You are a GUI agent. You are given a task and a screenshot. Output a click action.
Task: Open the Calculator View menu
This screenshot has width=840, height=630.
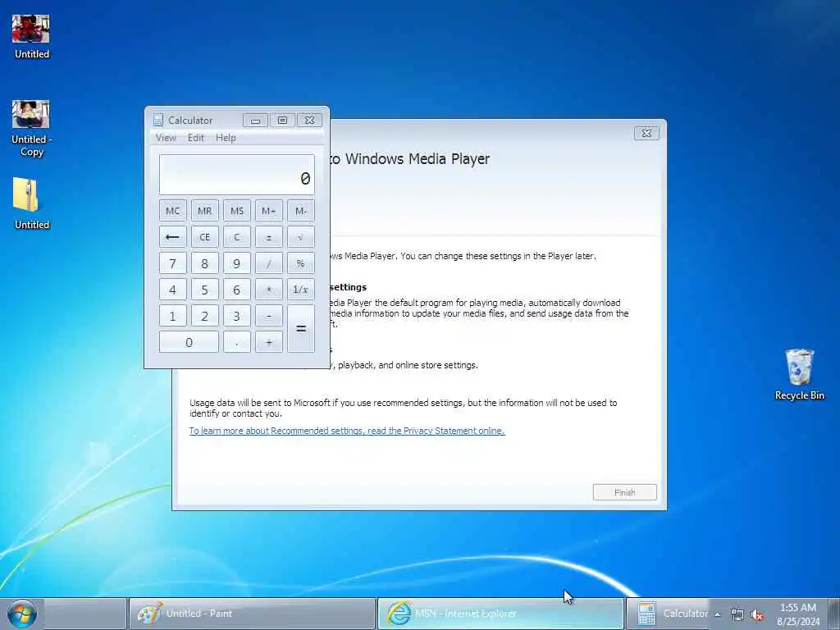[x=166, y=138]
